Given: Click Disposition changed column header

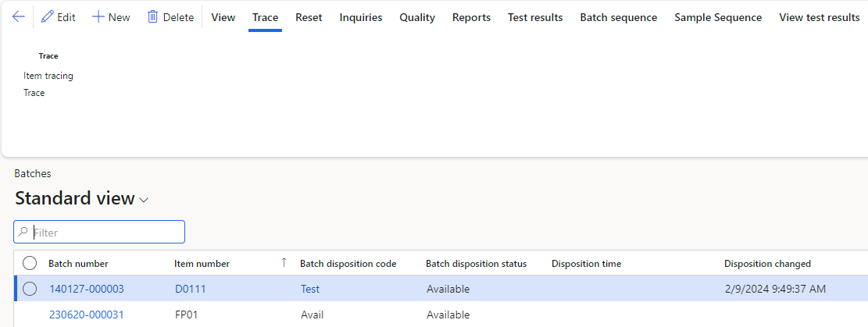Looking at the screenshot, I should (767, 264).
